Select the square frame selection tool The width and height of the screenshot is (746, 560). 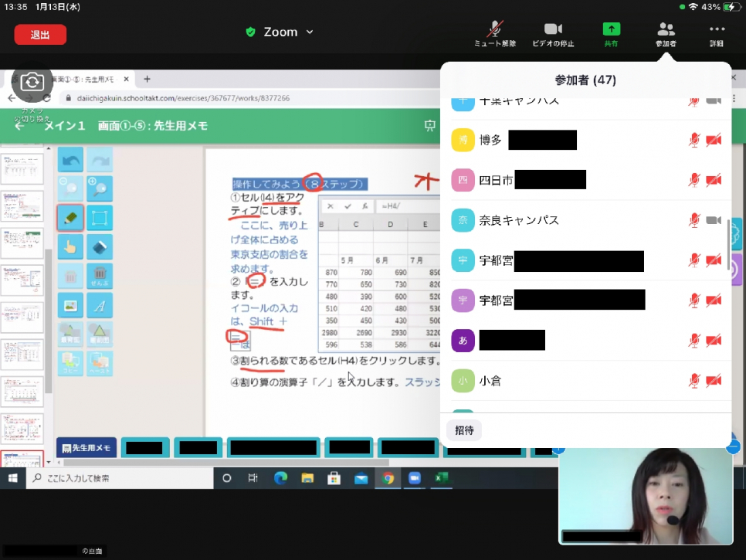pos(100,218)
